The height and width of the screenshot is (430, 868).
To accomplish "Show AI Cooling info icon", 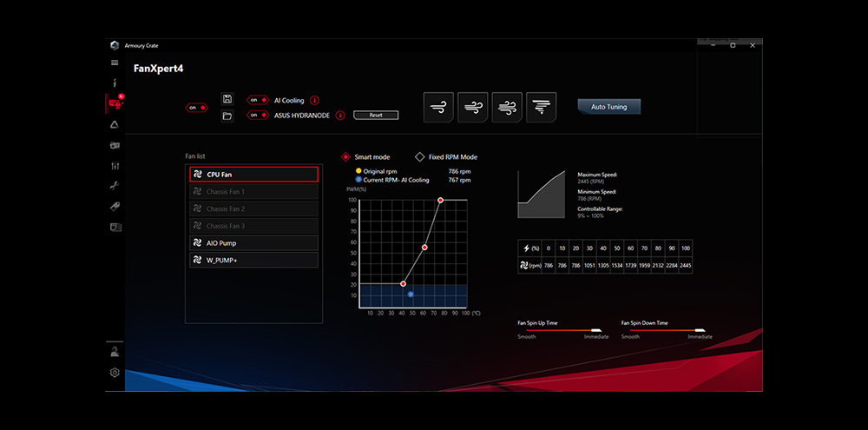I will coord(314,100).
